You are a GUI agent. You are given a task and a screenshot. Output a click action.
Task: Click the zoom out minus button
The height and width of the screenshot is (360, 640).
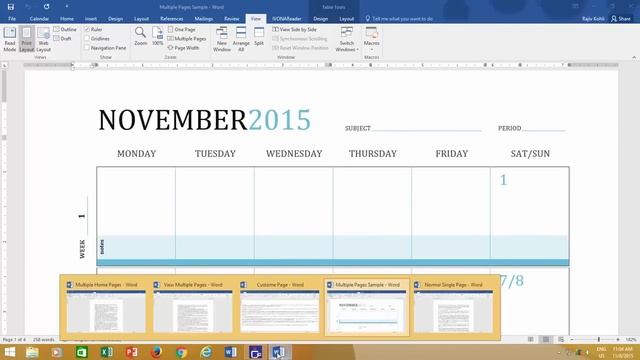pyautogui.click(x=572, y=340)
